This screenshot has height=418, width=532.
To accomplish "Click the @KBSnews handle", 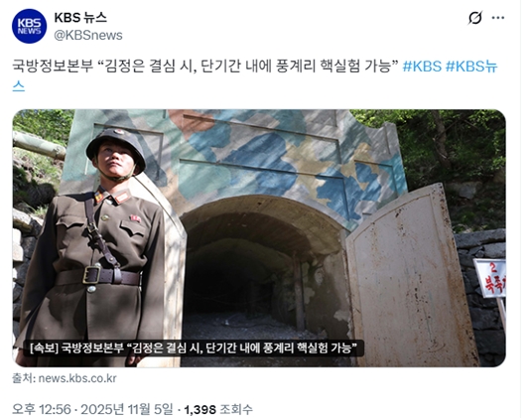I will click(88, 36).
